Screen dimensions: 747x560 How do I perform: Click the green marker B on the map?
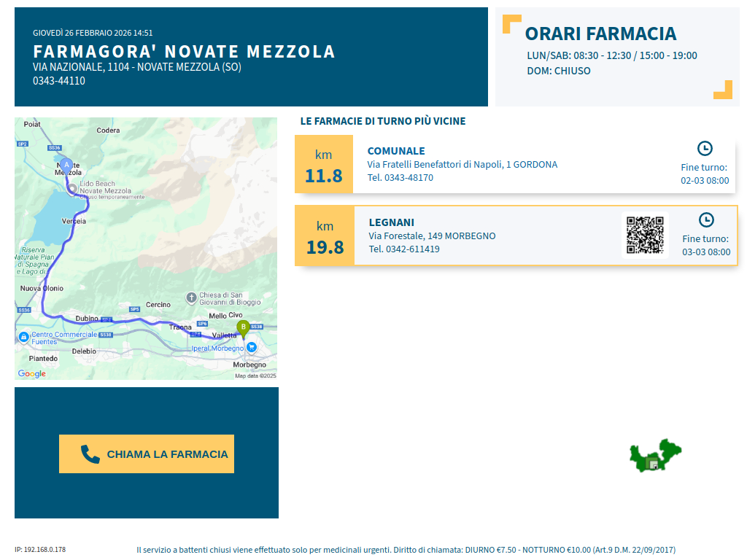[243, 327]
